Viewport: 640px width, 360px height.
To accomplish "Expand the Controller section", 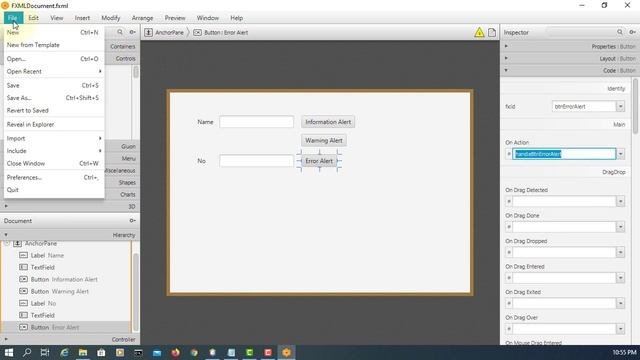I will [70, 339].
